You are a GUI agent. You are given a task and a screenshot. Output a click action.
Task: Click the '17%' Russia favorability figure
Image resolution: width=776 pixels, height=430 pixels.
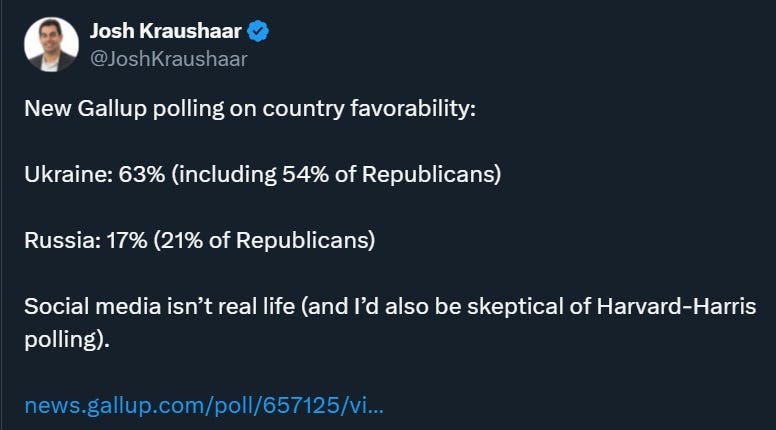(x=127, y=240)
